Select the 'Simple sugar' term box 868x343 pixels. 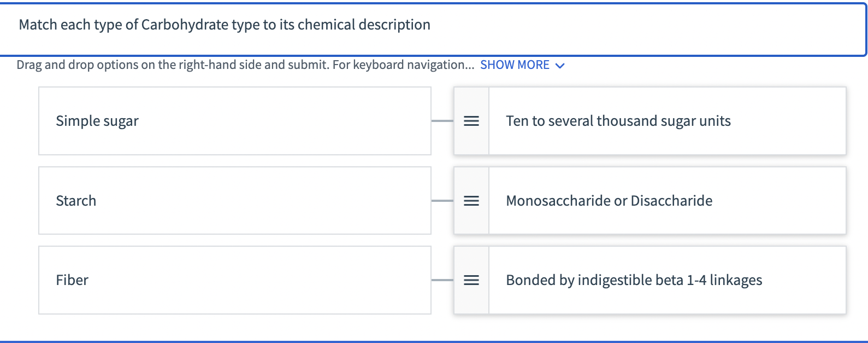pyautogui.click(x=234, y=121)
